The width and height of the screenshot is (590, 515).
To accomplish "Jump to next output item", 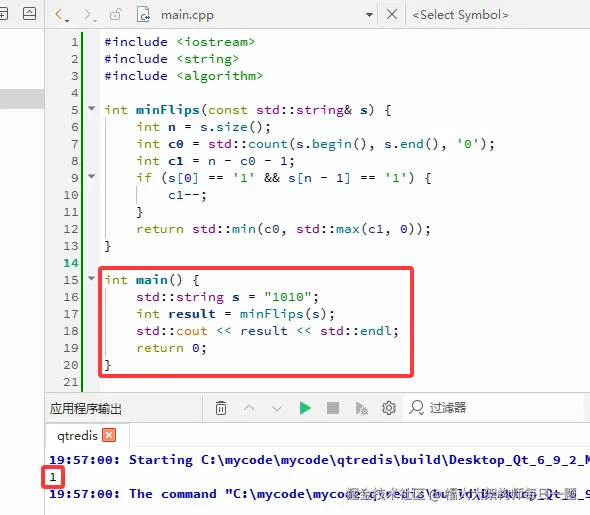I will pos(277,408).
